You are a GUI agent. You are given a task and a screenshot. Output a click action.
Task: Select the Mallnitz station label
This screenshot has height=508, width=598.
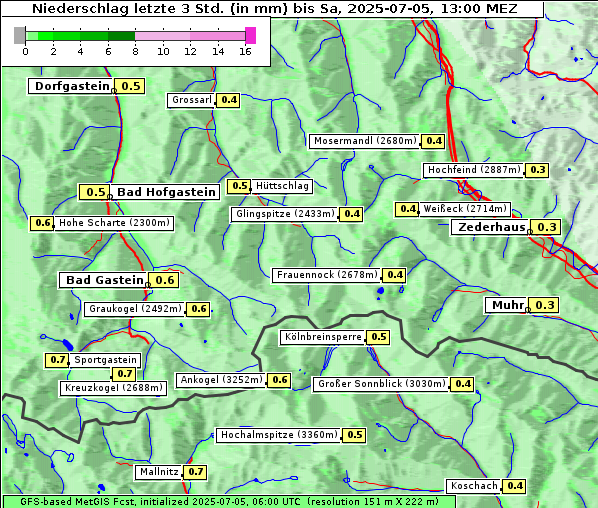(159, 473)
